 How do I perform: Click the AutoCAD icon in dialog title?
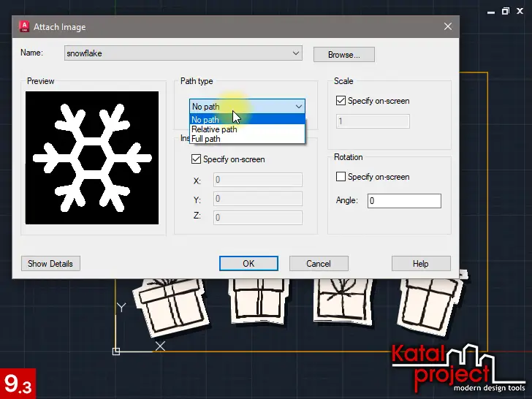(x=24, y=26)
